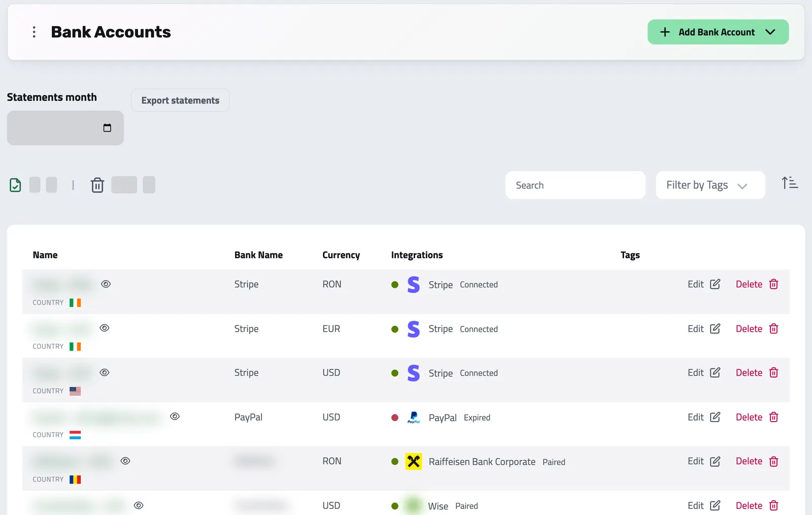Click the Add Bank Account button
The image size is (812, 515).
718,32
